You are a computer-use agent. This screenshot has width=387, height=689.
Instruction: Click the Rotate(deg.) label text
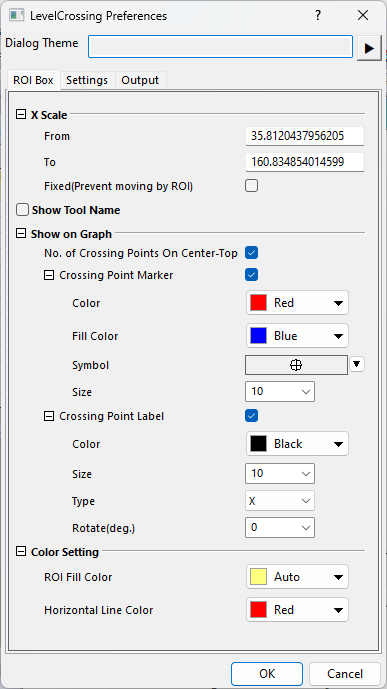point(104,528)
